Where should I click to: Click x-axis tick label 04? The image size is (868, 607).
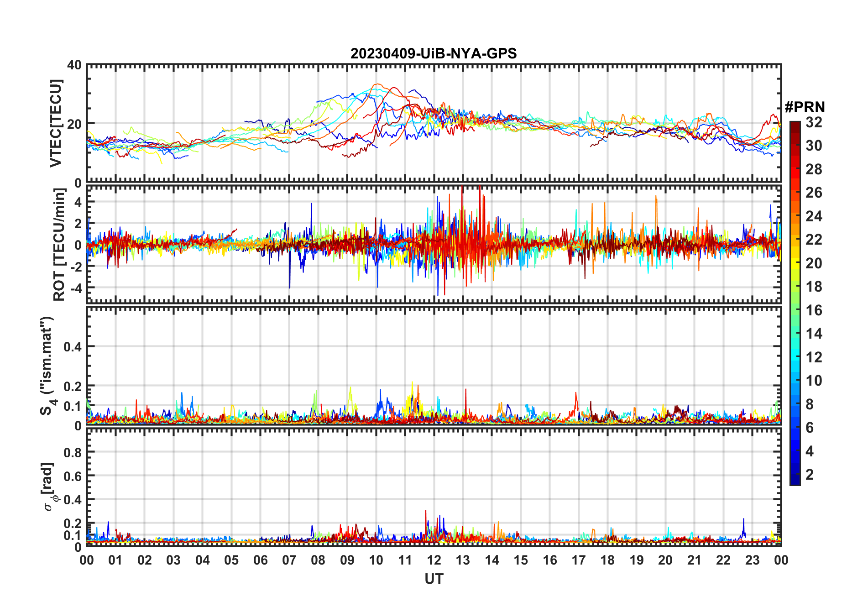(x=203, y=560)
